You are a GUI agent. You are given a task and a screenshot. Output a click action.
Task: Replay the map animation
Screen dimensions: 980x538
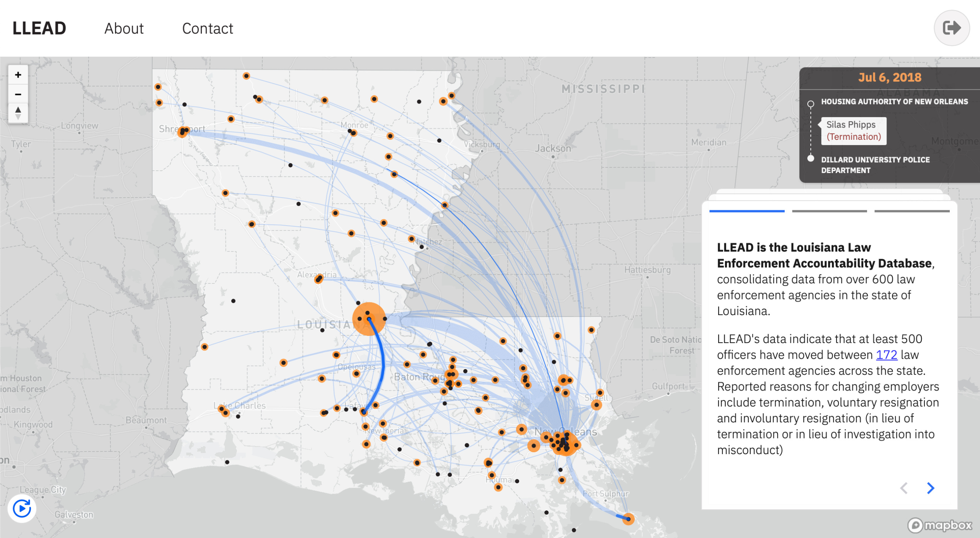[x=22, y=509]
